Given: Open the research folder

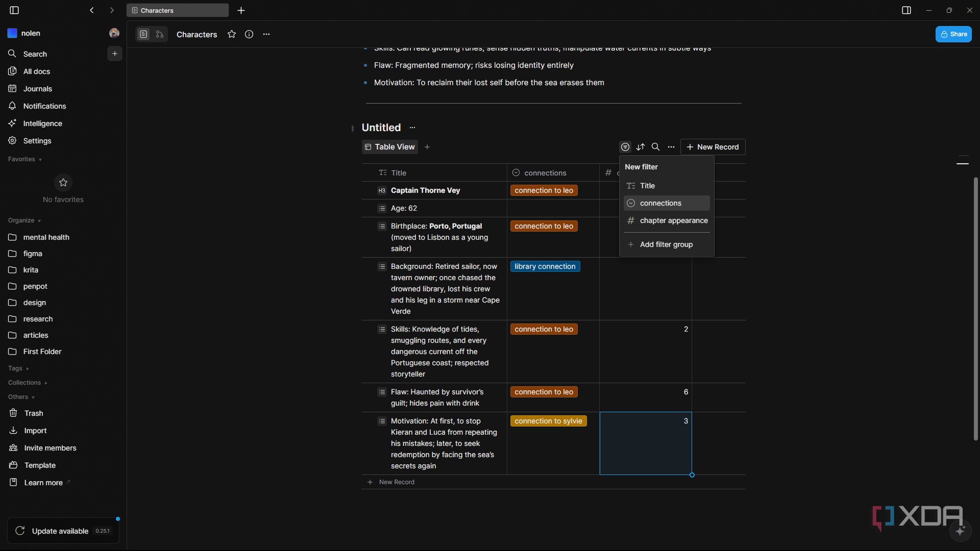Looking at the screenshot, I should 63,319.
